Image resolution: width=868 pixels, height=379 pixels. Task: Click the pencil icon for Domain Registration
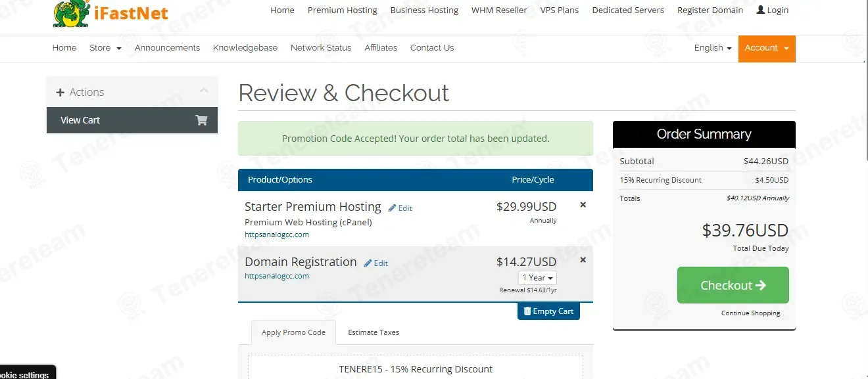(x=368, y=263)
